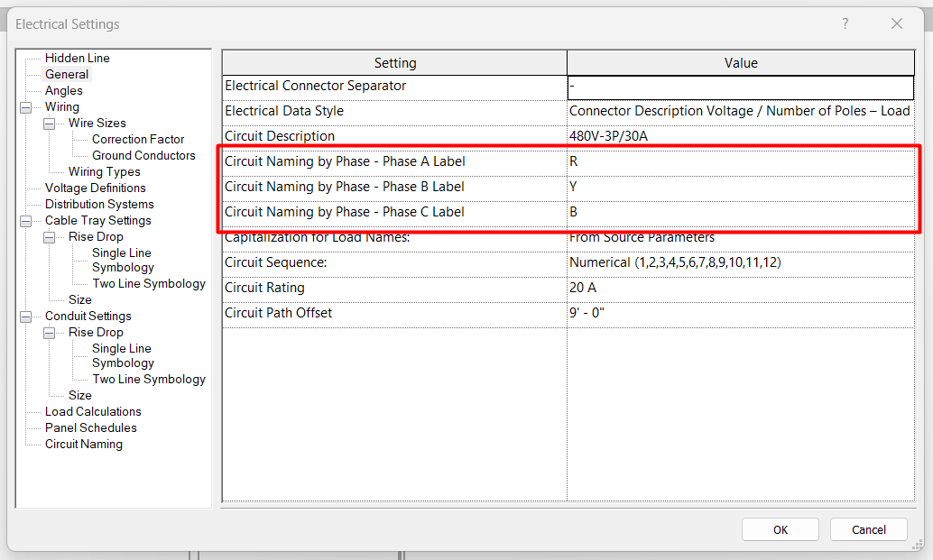This screenshot has width=933, height=560.
Task: Open the Electrical Data Style value dropdown
Action: pyautogui.click(x=740, y=112)
